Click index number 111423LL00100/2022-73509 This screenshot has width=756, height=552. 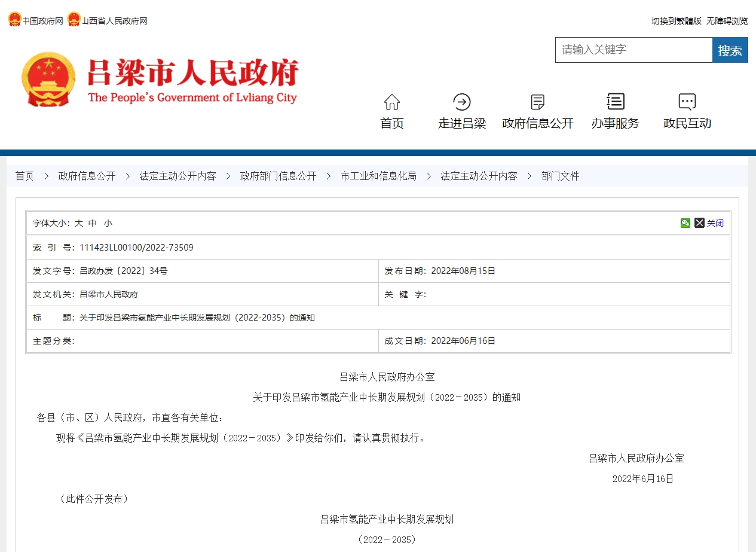(x=136, y=248)
